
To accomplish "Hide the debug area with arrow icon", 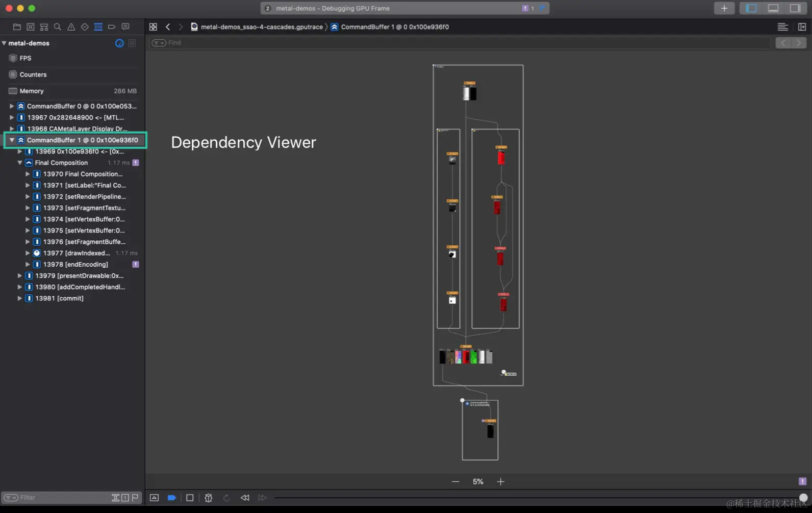I will point(154,498).
